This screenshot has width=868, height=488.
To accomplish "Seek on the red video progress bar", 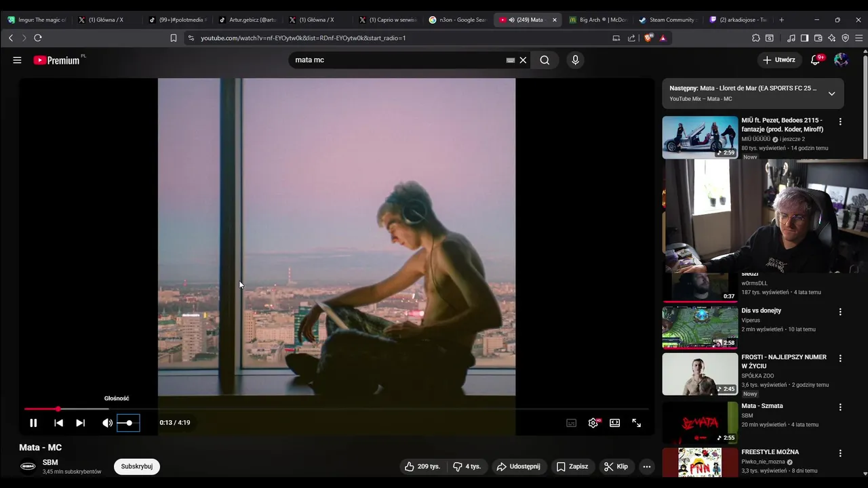I will [336, 409].
